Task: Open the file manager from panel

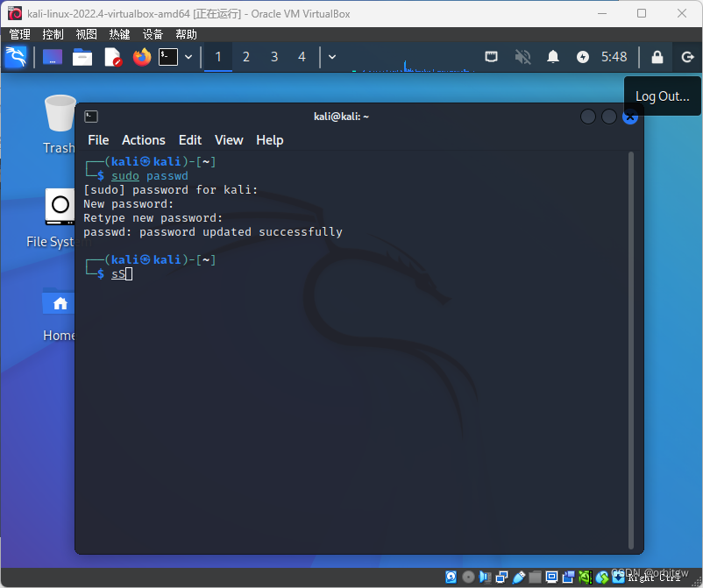Action: (x=82, y=57)
